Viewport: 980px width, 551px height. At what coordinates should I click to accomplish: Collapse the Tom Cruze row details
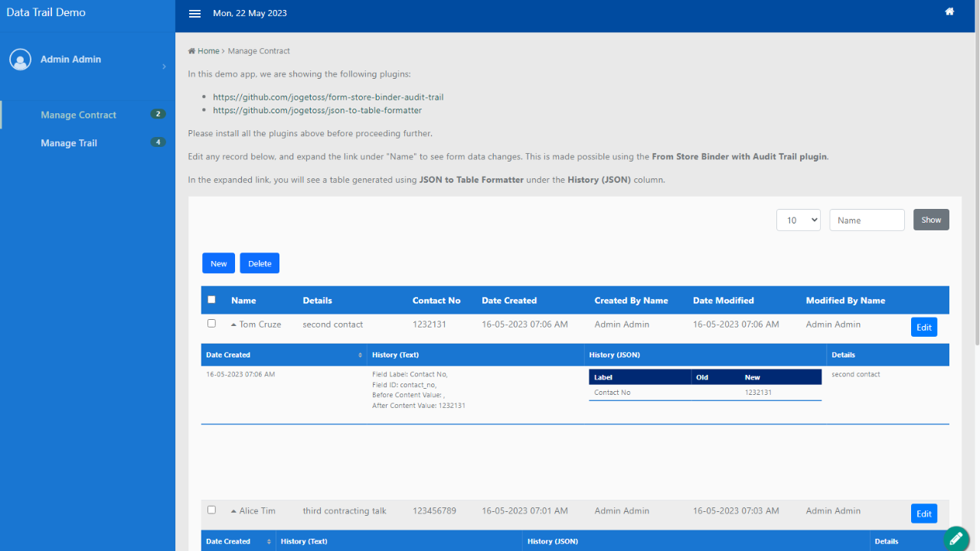(234, 324)
